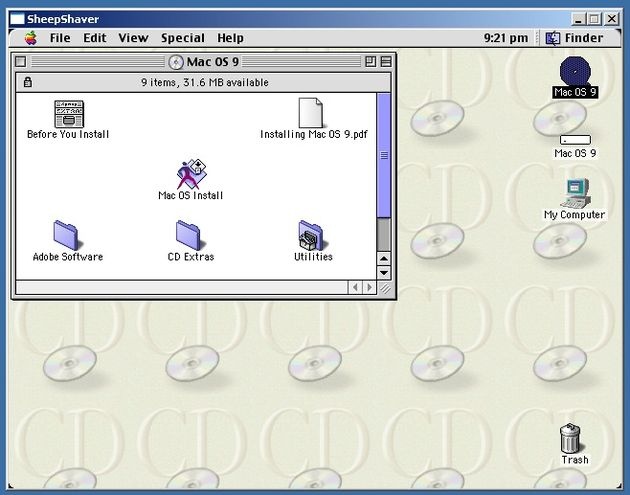Click the CD proxy icon in Mac OS 9 title bar
630x495 pixels.
click(176, 62)
